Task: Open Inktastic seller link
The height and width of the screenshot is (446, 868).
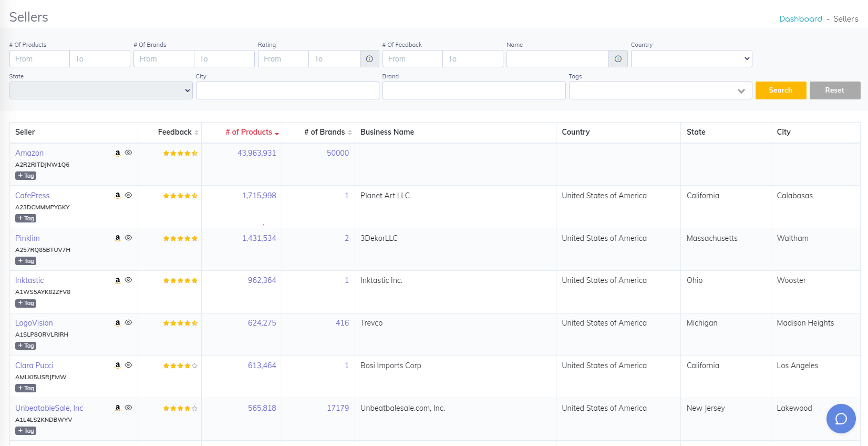Action: (29, 280)
